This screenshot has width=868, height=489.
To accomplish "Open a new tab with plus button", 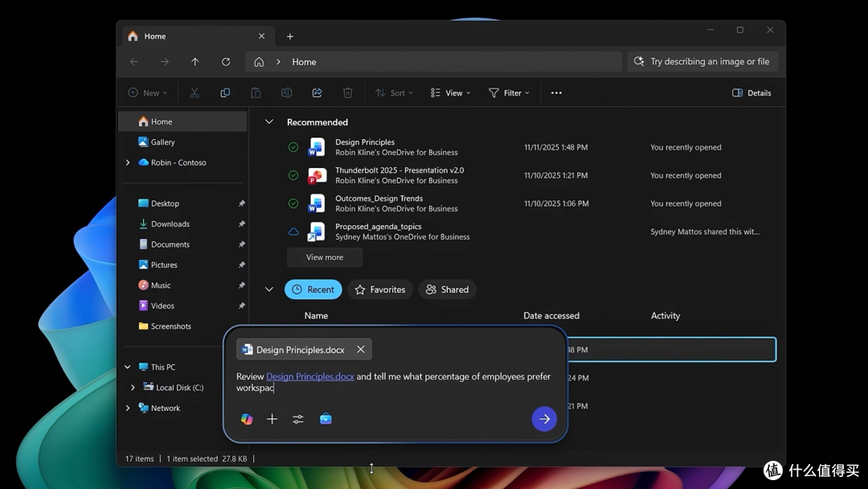I will (x=290, y=36).
